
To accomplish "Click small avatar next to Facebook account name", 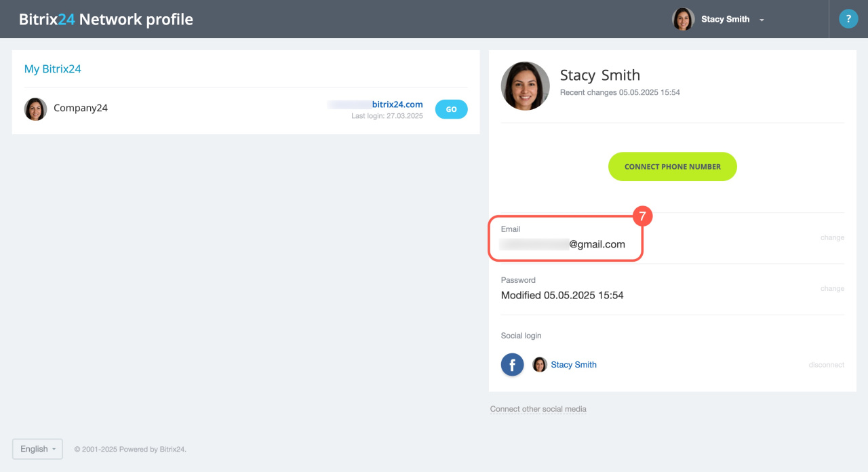I will tap(540, 365).
